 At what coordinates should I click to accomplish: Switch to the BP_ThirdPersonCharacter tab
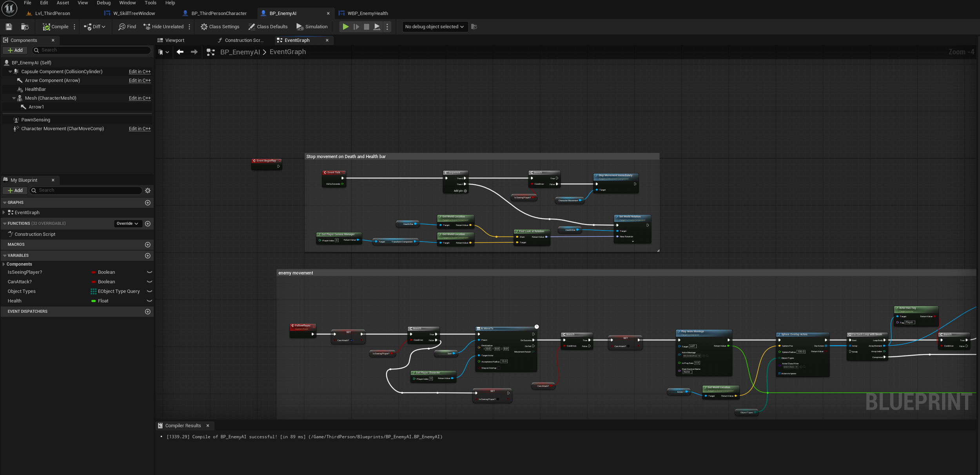[219, 13]
